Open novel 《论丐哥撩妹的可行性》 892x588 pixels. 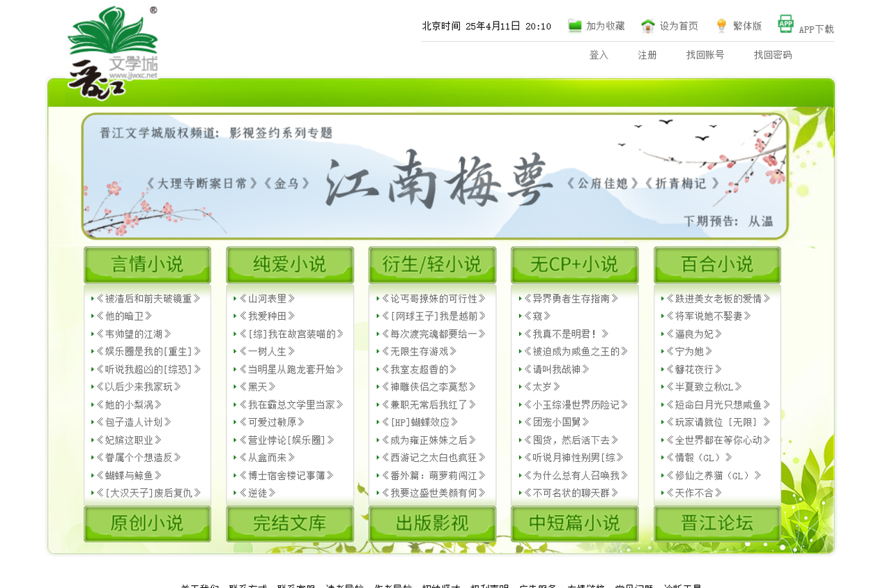433,299
